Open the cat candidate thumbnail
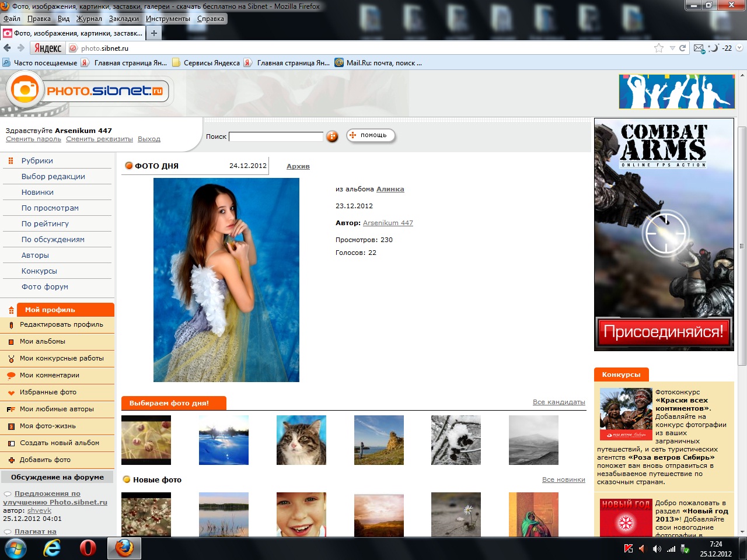The image size is (747, 560). pyautogui.click(x=301, y=440)
